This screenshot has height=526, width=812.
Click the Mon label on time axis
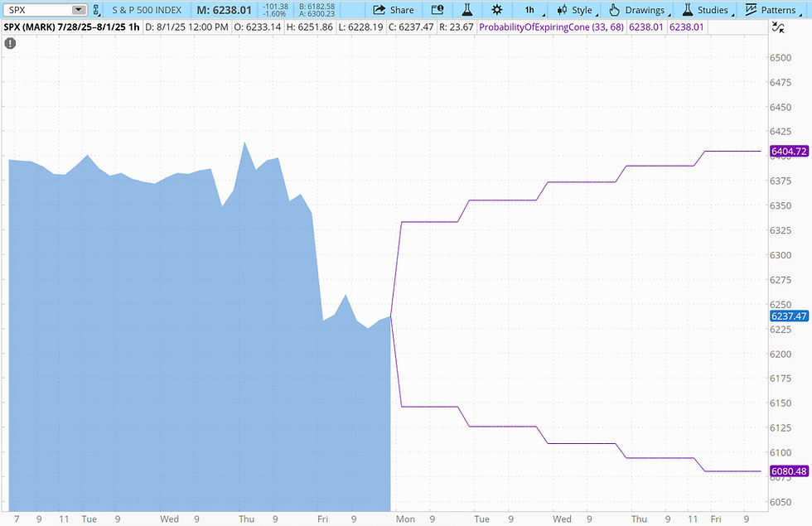tap(405, 519)
